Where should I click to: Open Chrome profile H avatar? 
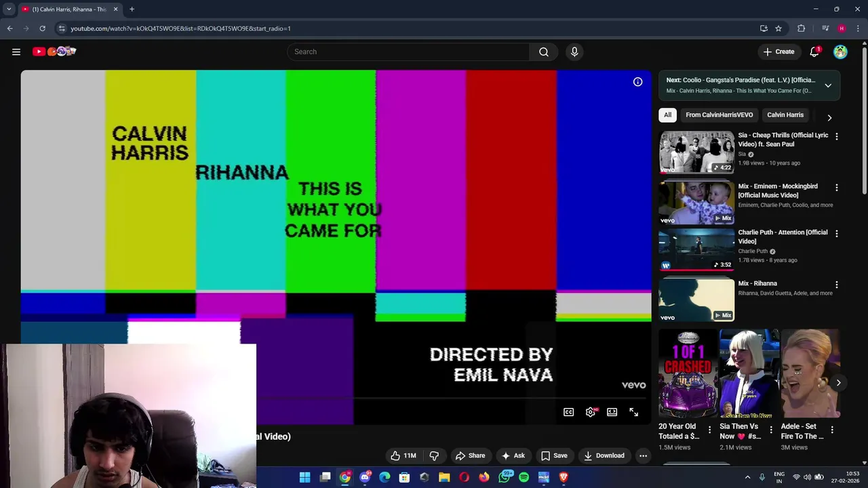click(x=842, y=28)
